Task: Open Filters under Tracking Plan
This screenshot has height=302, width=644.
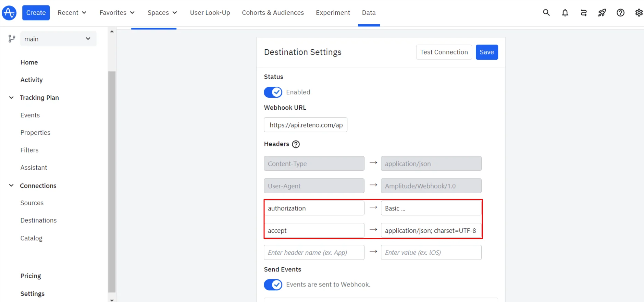Action: [29, 150]
